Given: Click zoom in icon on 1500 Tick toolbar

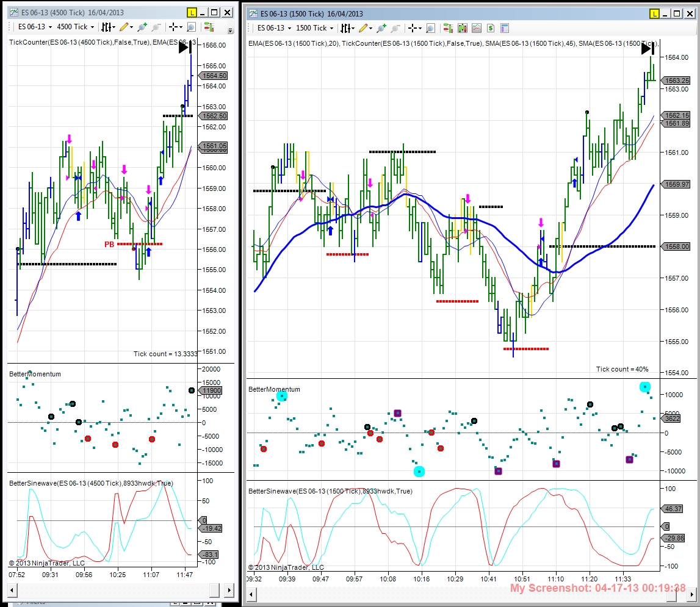Looking at the screenshot, I should pos(381,28).
